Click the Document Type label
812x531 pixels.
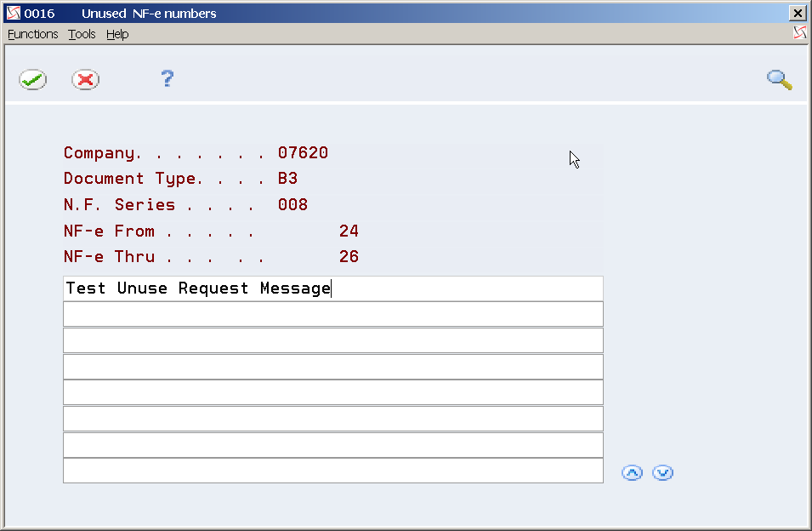coord(130,179)
